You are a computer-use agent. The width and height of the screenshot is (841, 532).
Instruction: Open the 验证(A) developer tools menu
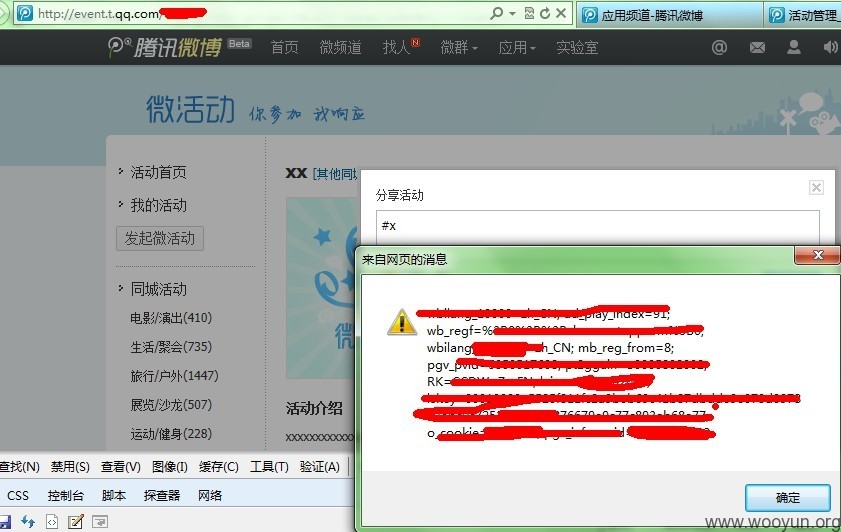(320, 467)
